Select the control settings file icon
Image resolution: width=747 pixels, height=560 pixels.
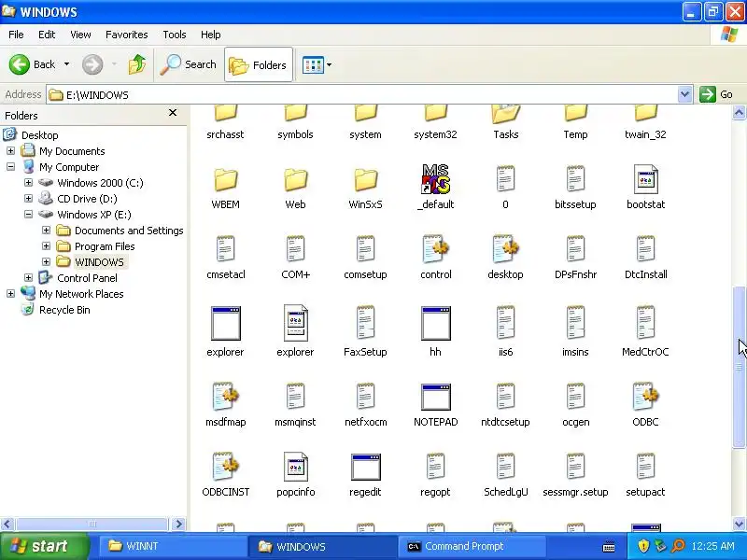click(435, 248)
